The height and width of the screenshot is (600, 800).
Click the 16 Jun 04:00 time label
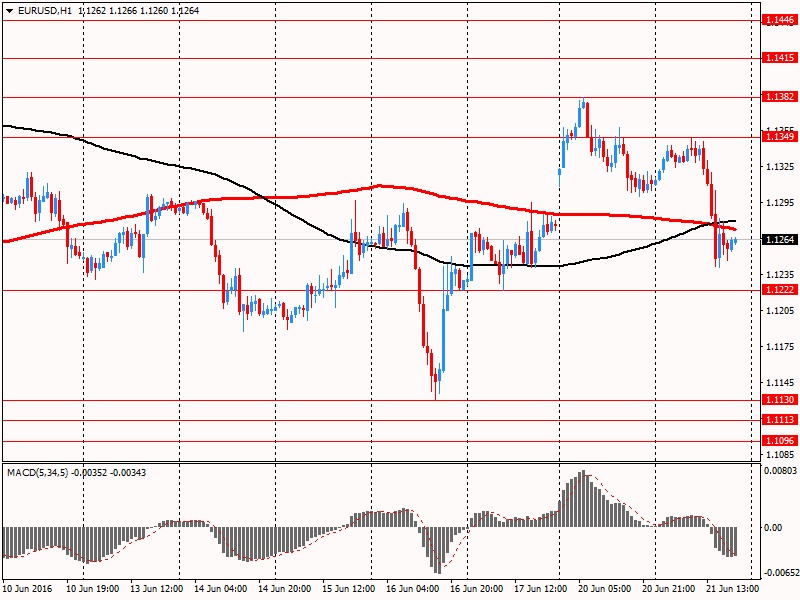413,588
